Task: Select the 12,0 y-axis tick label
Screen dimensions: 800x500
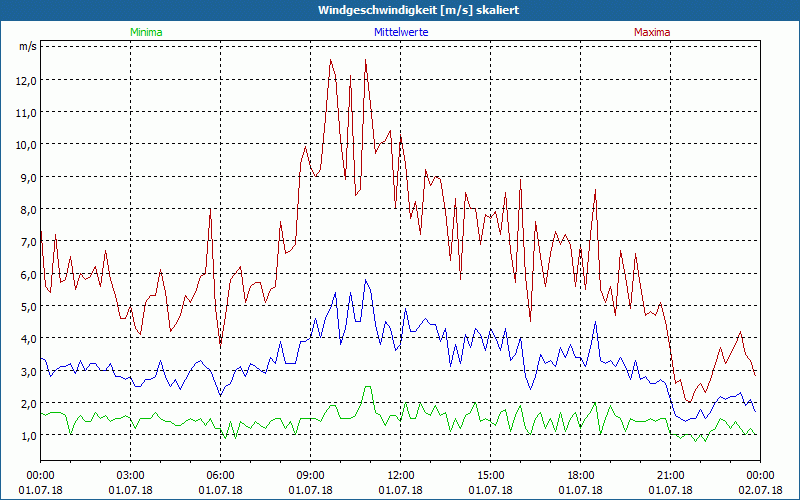Action: (x=25, y=80)
